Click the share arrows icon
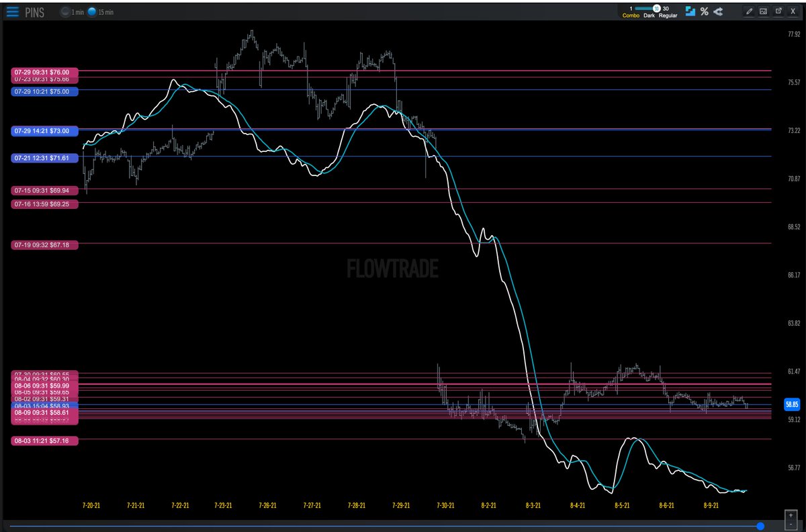The image size is (806, 532). tap(718, 11)
